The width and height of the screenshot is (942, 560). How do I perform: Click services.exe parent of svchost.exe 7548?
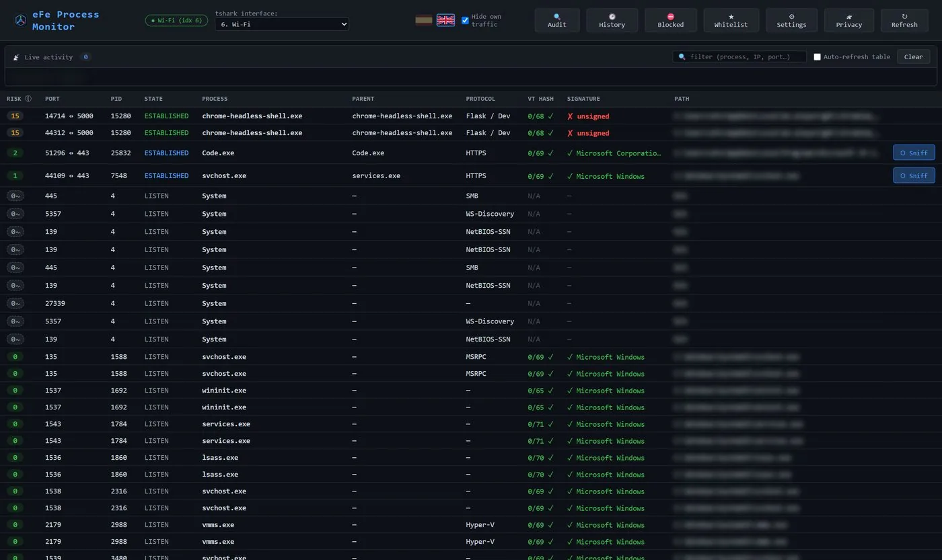pos(376,176)
